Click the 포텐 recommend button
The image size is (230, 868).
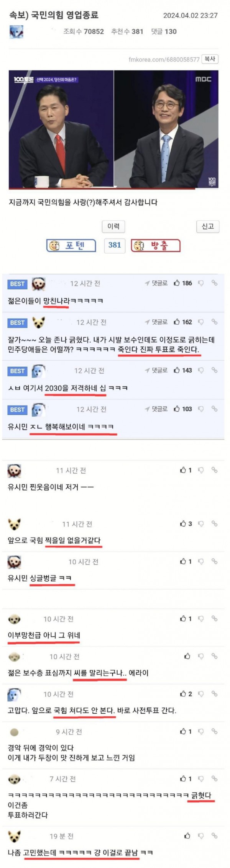coord(71,245)
